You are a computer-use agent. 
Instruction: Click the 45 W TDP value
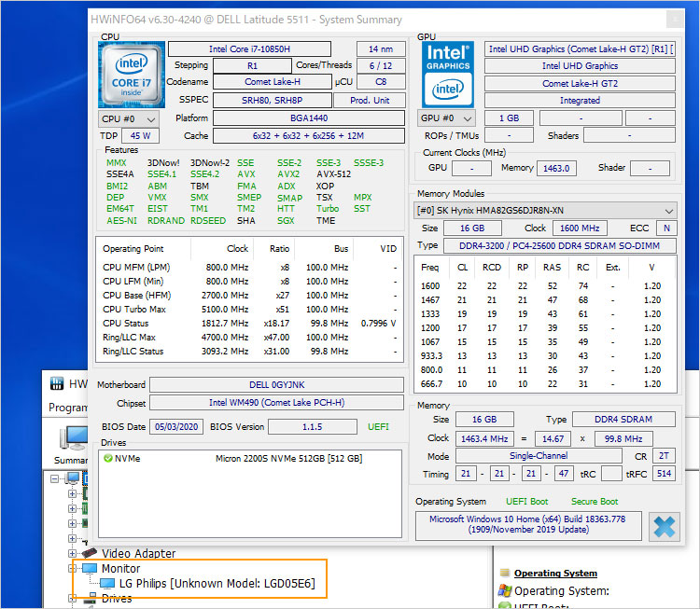140,135
